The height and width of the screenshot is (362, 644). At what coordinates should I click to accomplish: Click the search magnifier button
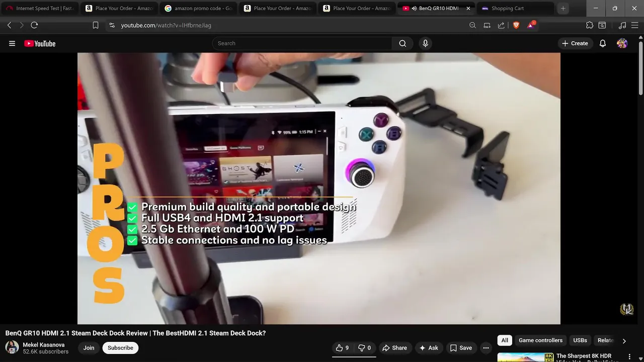(x=403, y=43)
